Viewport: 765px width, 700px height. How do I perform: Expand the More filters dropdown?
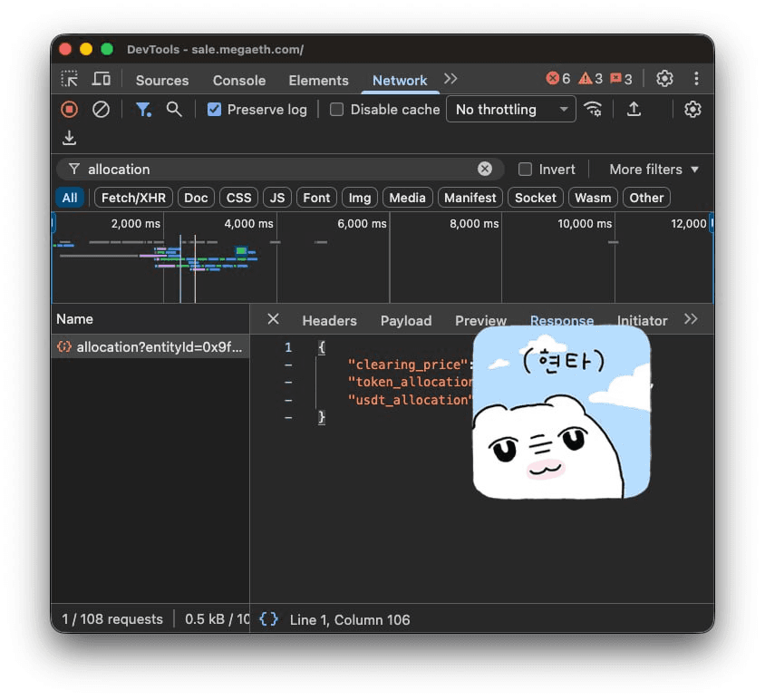[654, 170]
